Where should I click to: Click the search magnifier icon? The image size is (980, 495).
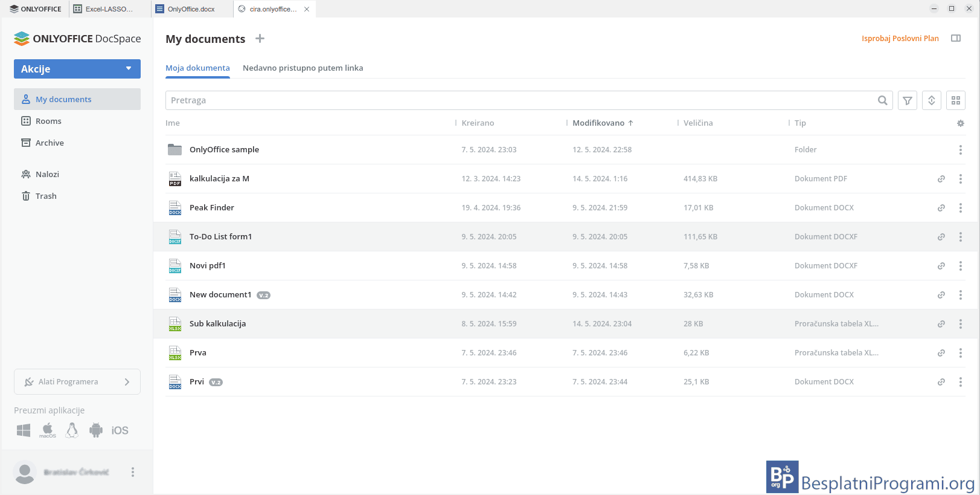pos(882,100)
